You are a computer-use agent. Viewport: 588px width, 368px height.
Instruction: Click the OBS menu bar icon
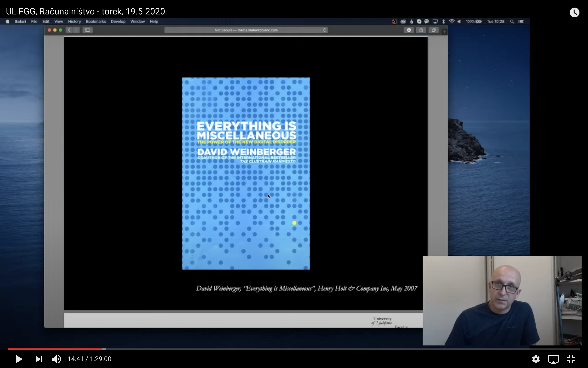click(394, 21)
